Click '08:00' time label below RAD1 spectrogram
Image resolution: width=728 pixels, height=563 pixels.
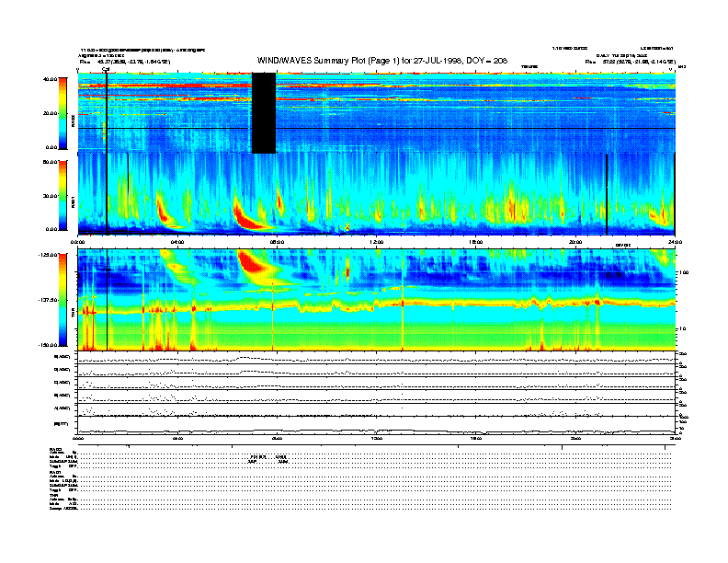click(x=277, y=242)
